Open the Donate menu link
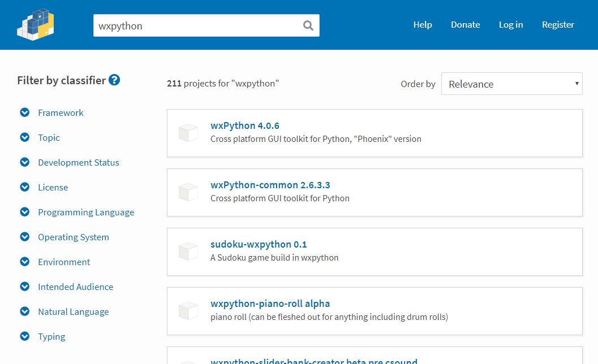598x364 pixels. [465, 25]
